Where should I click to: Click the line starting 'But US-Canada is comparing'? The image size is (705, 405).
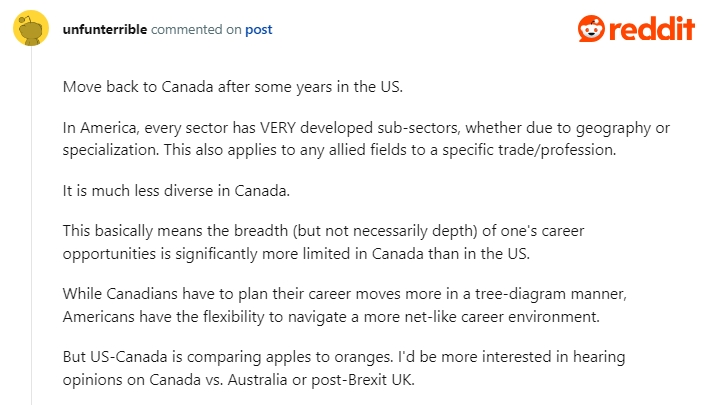[344, 357]
